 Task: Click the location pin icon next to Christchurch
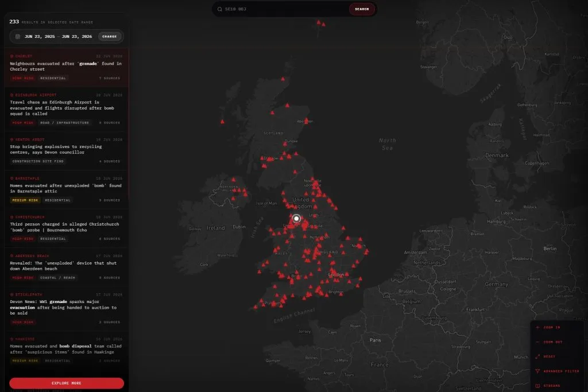12,217
